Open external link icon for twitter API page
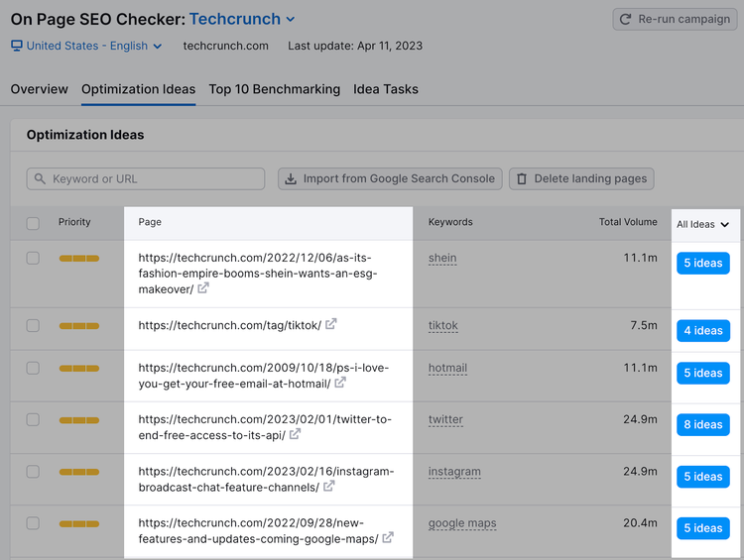The height and width of the screenshot is (560, 744). (x=296, y=434)
